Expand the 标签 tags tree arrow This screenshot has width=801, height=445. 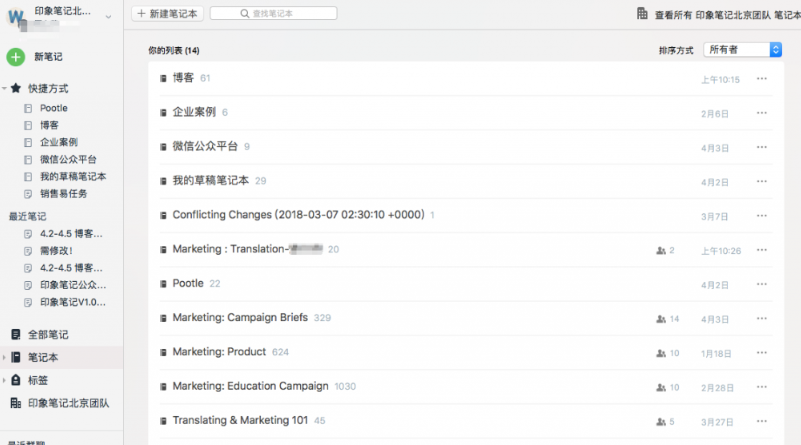coord(4,380)
